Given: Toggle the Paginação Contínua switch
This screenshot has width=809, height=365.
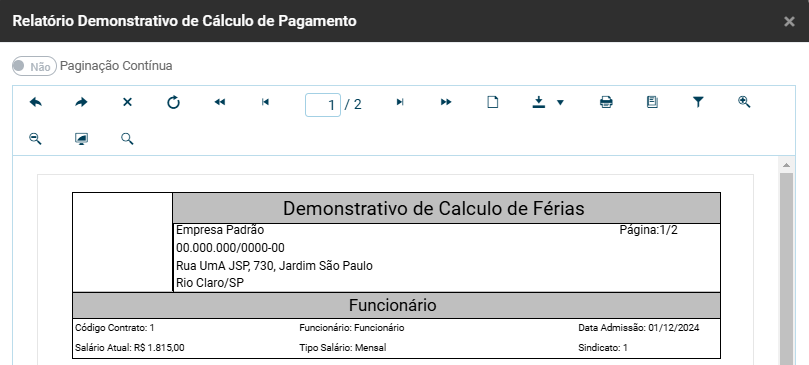Looking at the screenshot, I should tap(34, 66).
